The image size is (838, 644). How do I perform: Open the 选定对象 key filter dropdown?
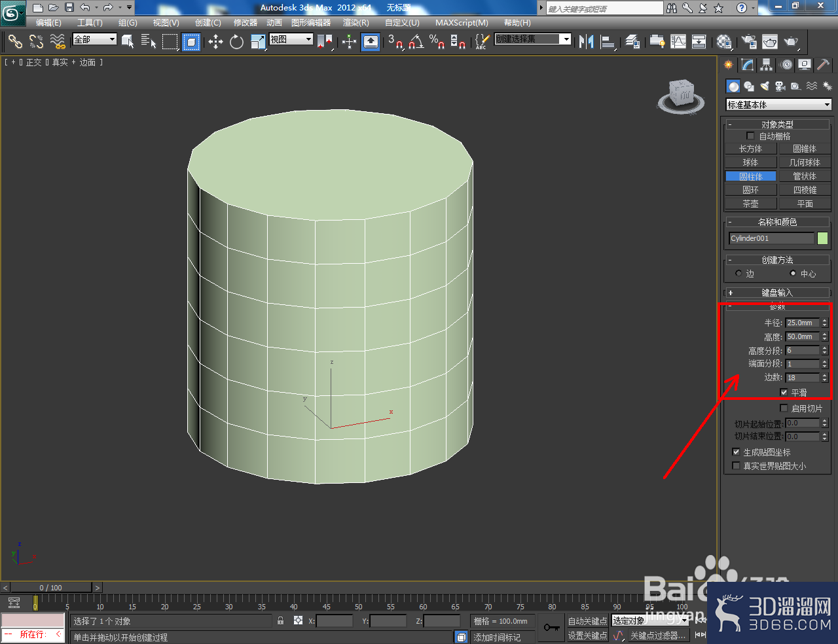(x=649, y=620)
